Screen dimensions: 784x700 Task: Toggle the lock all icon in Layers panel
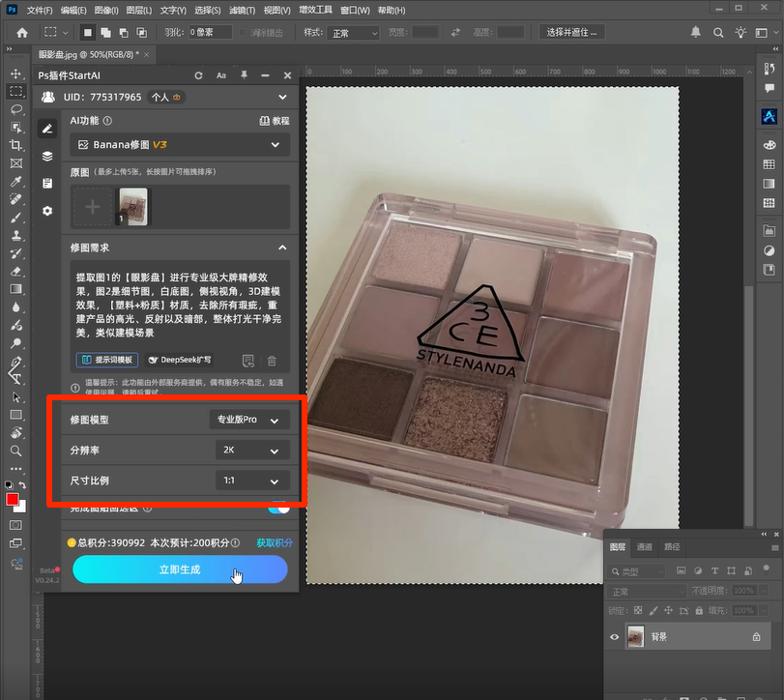point(699,610)
